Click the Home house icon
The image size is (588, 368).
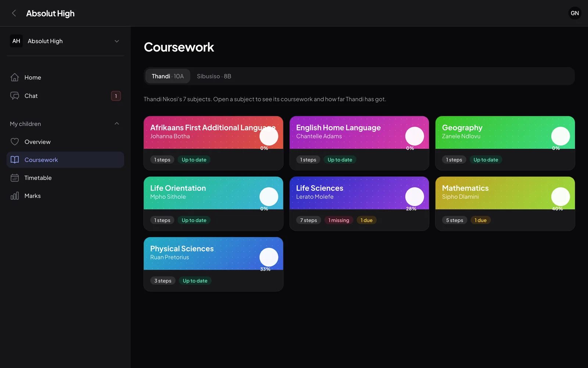15,77
